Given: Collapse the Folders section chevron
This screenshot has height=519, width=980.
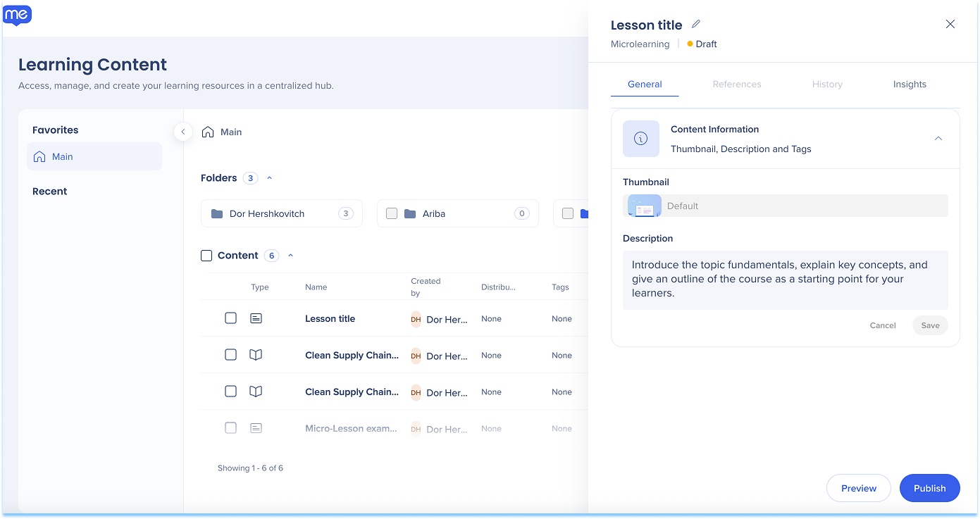Looking at the screenshot, I should (x=269, y=178).
